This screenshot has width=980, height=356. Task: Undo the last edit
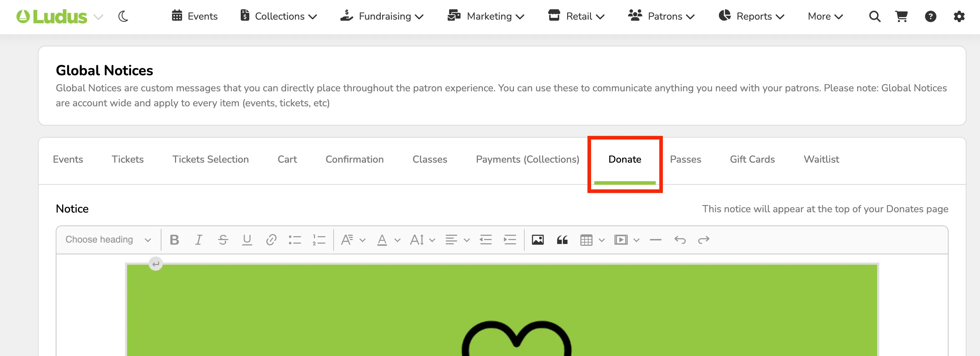680,240
